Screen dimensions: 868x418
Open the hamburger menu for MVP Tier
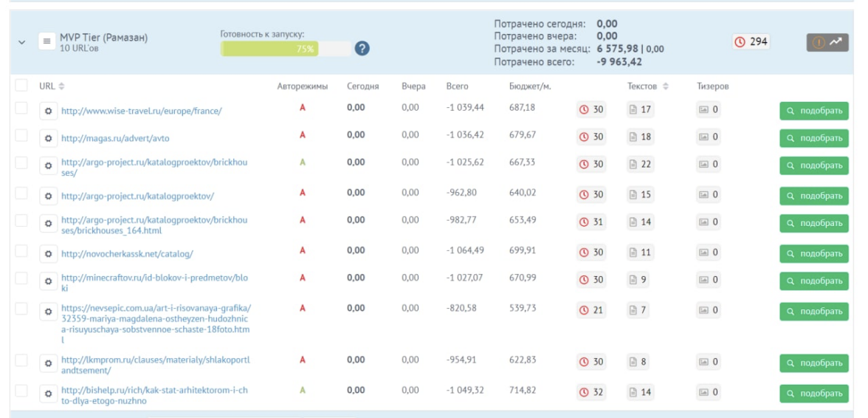(47, 41)
